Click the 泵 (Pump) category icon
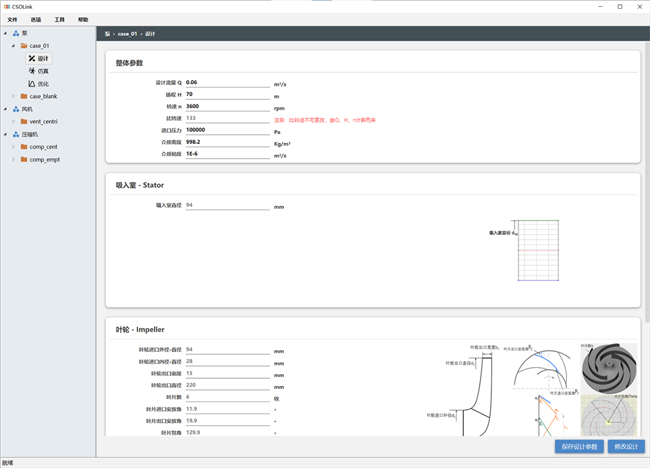Image resolution: width=650 pixels, height=468 pixels. 14,33
